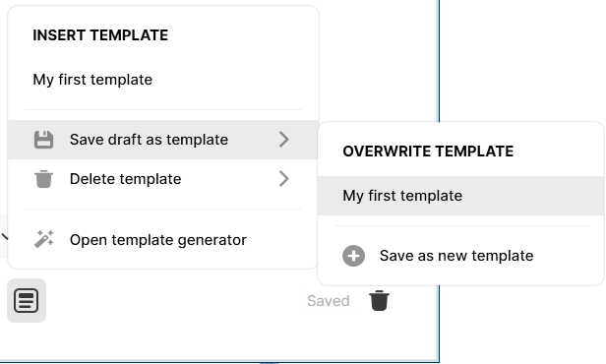This screenshot has height=364, width=606.
Task: Click the floppy disk save icon
Action: 43,140
